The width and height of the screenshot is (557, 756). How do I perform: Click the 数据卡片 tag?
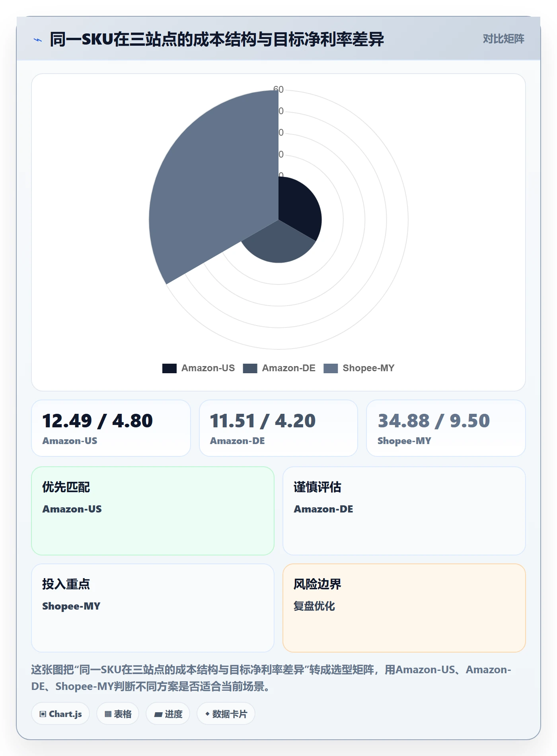(x=226, y=714)
